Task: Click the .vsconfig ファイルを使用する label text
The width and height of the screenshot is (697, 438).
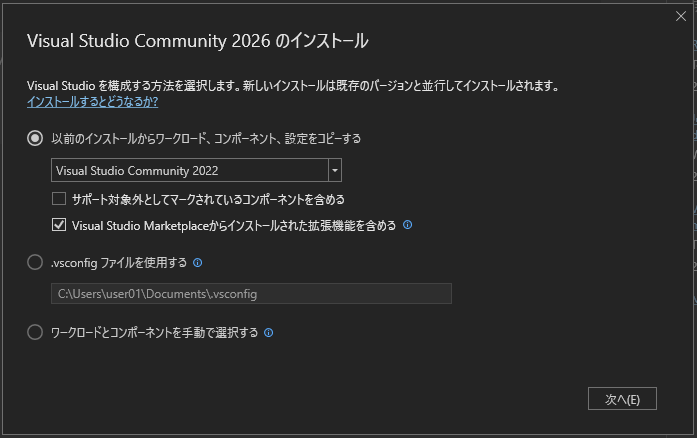Action: coord(119,263)
